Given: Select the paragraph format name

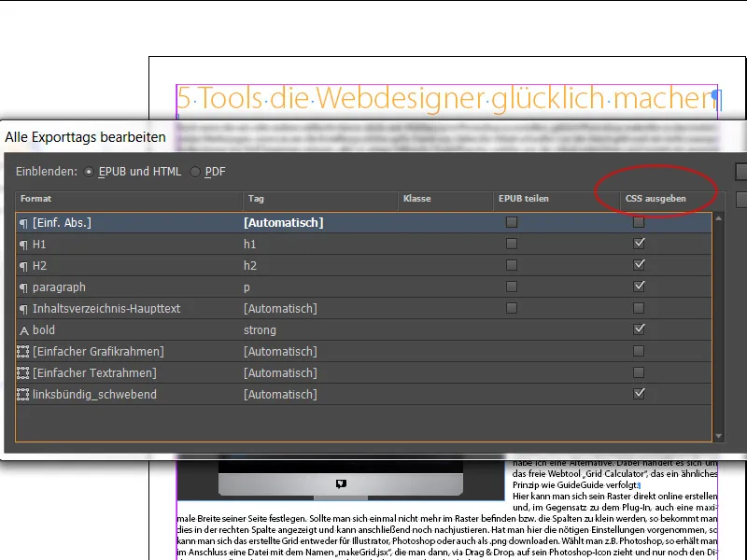Looking at the screenshot, I should (59, 287).
